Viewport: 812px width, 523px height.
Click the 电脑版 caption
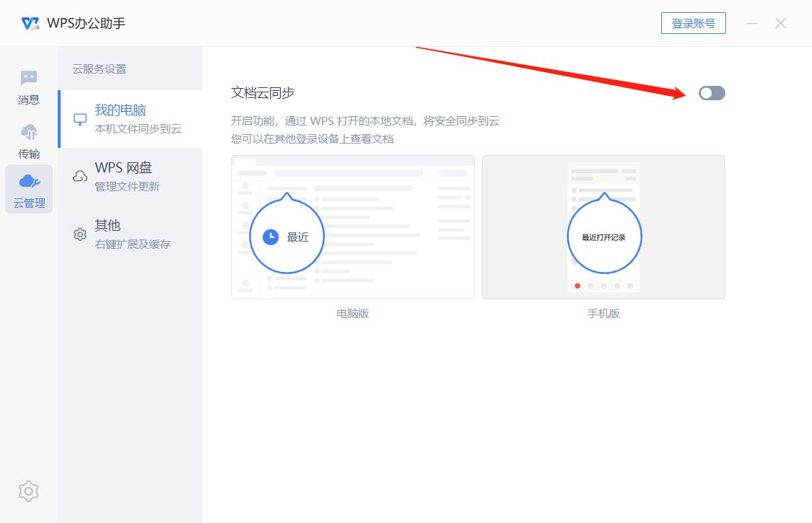tap(353, 313)
